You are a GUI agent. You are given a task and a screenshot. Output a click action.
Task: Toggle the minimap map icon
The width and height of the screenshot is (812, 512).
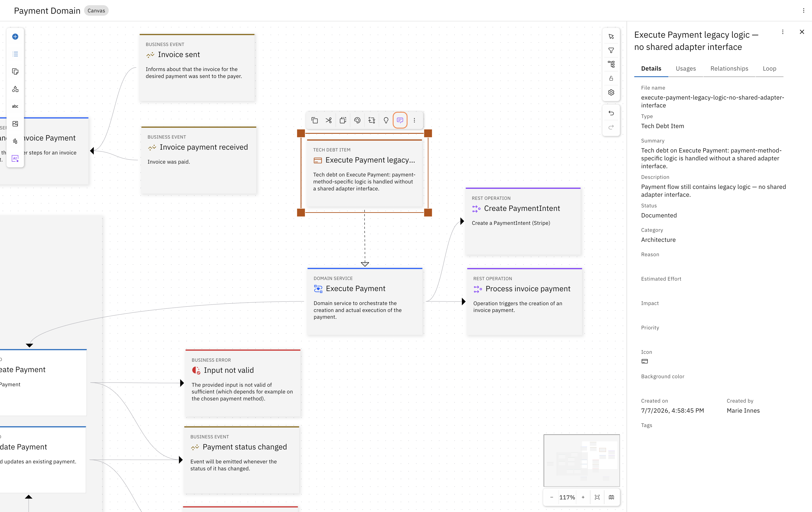coord(611,497)
